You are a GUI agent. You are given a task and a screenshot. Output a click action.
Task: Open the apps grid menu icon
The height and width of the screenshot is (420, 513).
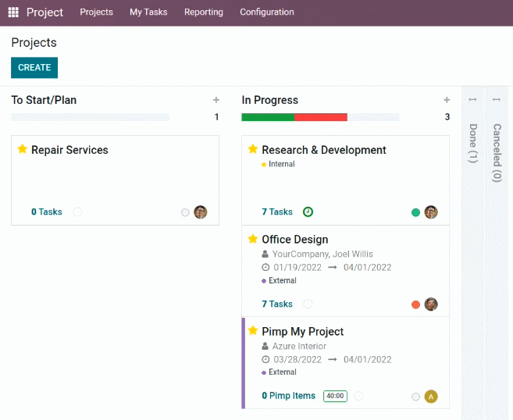click(13, 12)
